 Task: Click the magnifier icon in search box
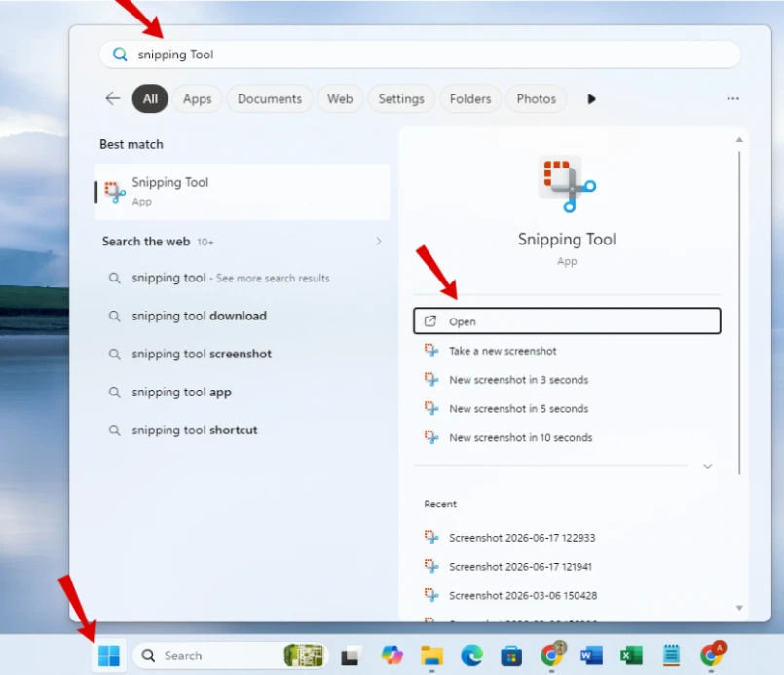[120, 54]
